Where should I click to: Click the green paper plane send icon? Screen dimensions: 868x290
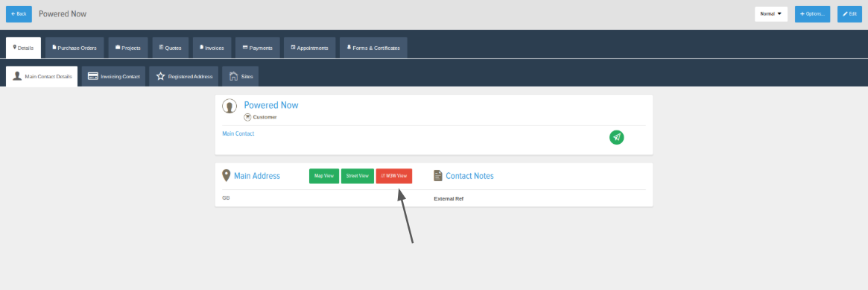617,137
